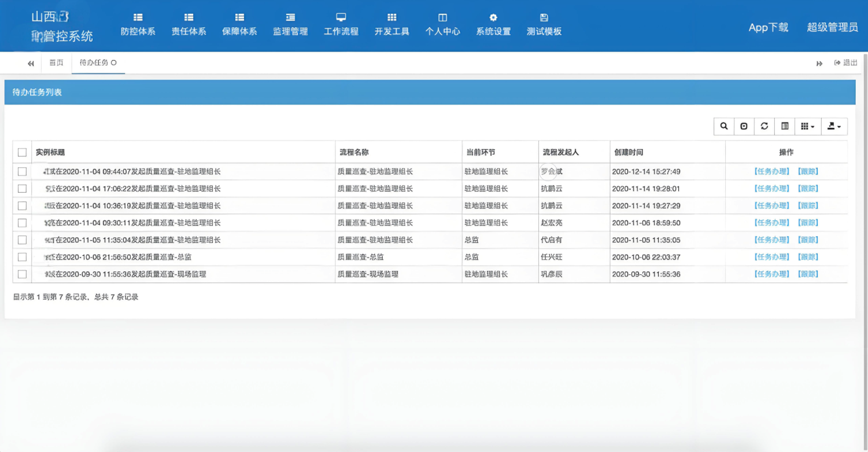Image resolution: width=868 pixels, height=452 pixels.
Task: Click 任务办理 for the 任兴旺 row
Action: pyautogui.click(x=771, y=257)
